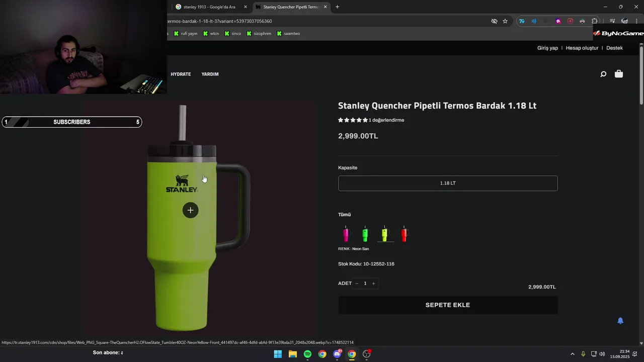644x362 pixels.
Task: Choose the pink tumbler color swatch
Action: 346,234
